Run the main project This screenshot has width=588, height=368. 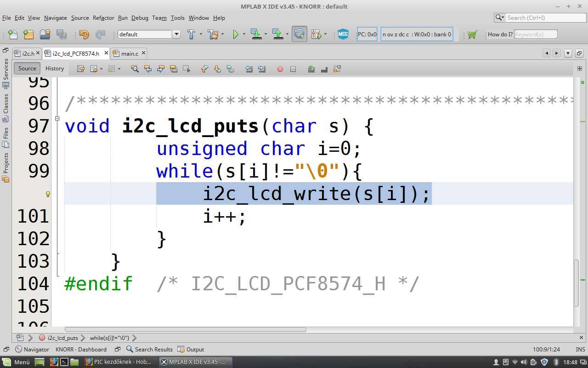[236, 34]
